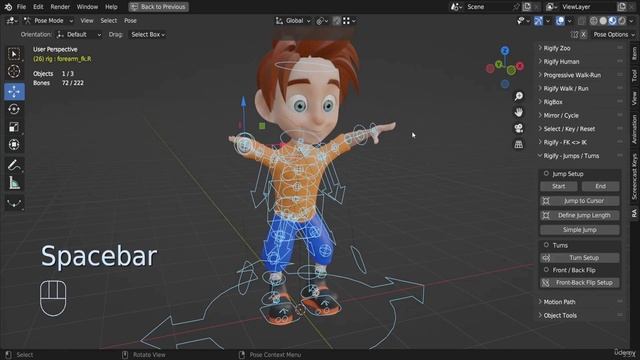Click the hand pan view icon

tap(518, 112)
